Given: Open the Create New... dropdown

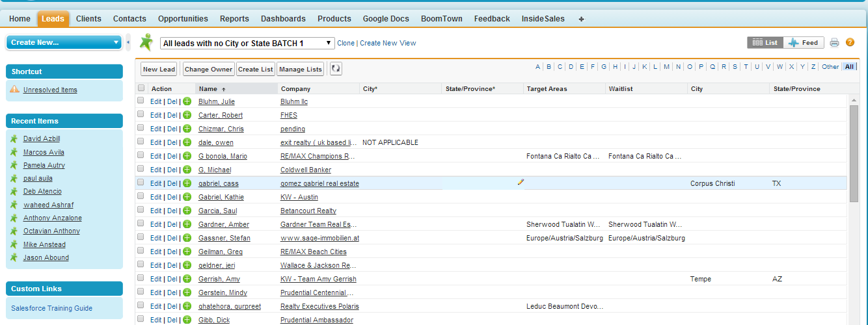Looking at the screenshot, I should click(64, 42).
